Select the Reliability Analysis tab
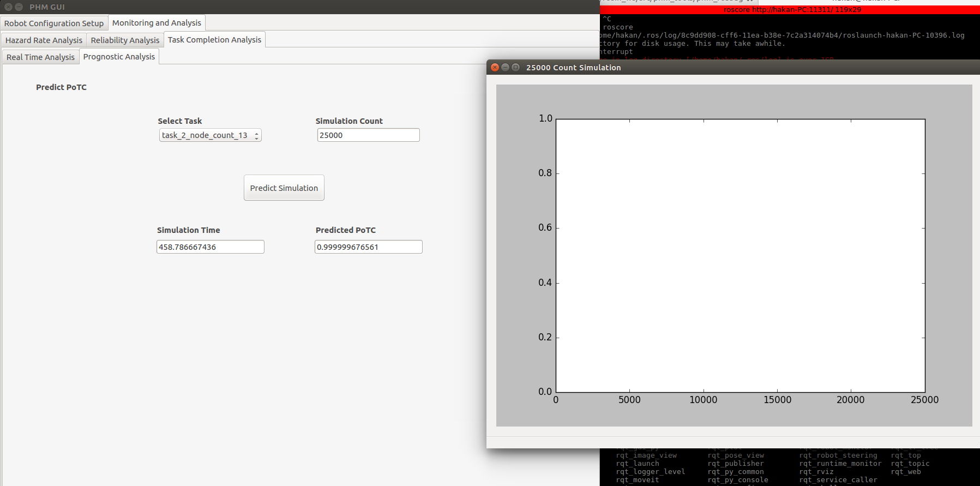 click(125, 40)
